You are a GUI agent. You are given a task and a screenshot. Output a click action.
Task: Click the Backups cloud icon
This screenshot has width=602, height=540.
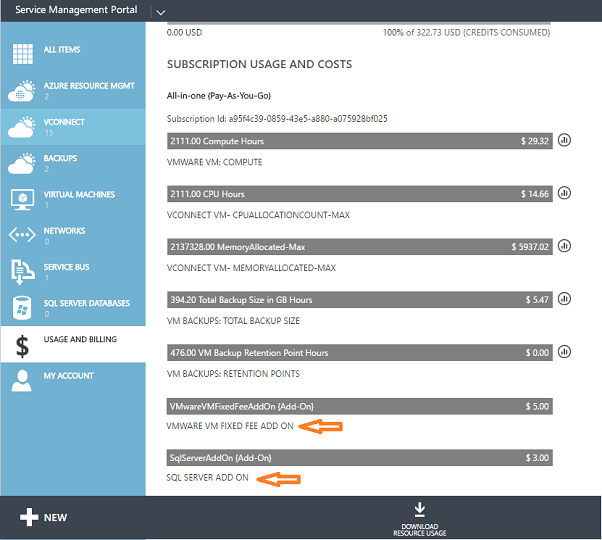22,163
